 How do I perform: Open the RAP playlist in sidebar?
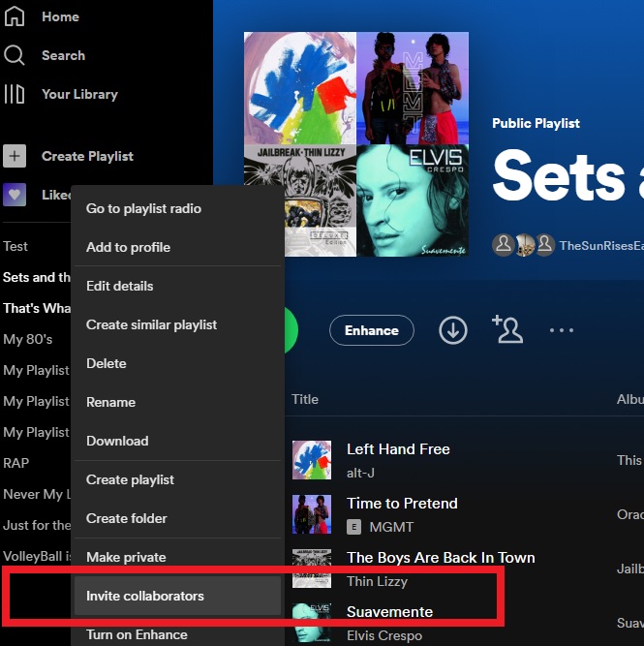point(16,463)
